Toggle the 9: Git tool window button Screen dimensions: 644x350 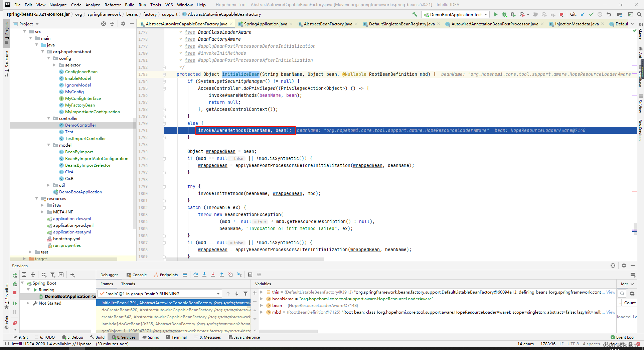pyautogui.click(x=21, y=337)
